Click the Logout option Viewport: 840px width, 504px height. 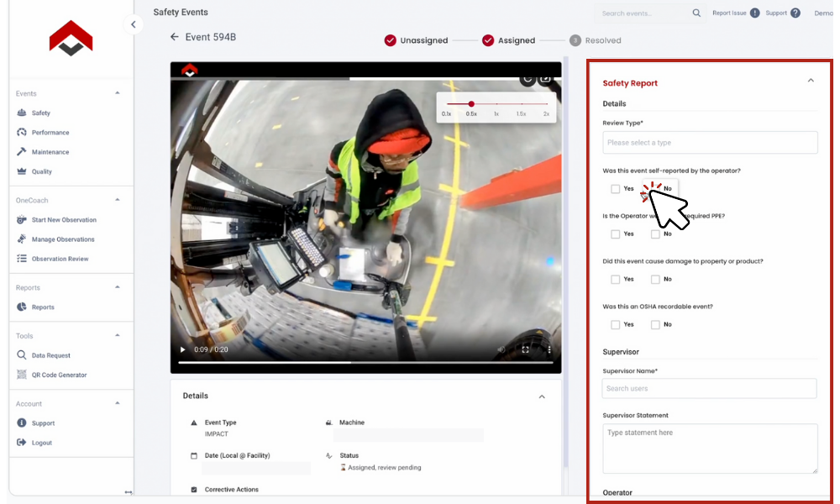(34, 443)
